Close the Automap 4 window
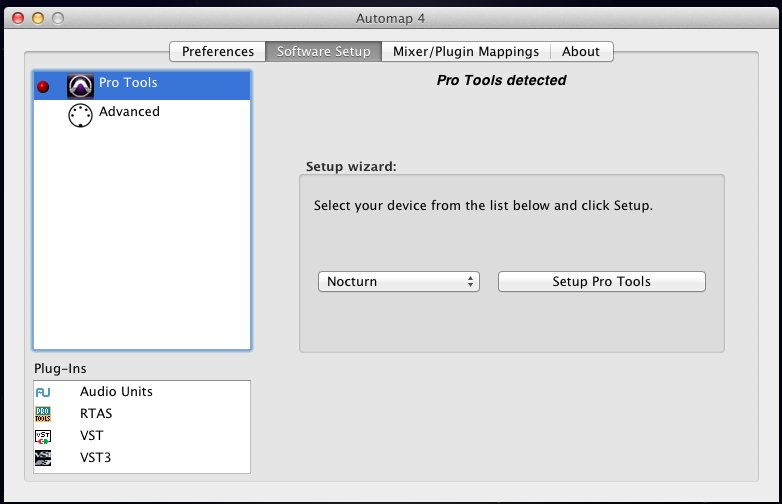The height and width of the screenshot is (504, 782). [19, 19]
